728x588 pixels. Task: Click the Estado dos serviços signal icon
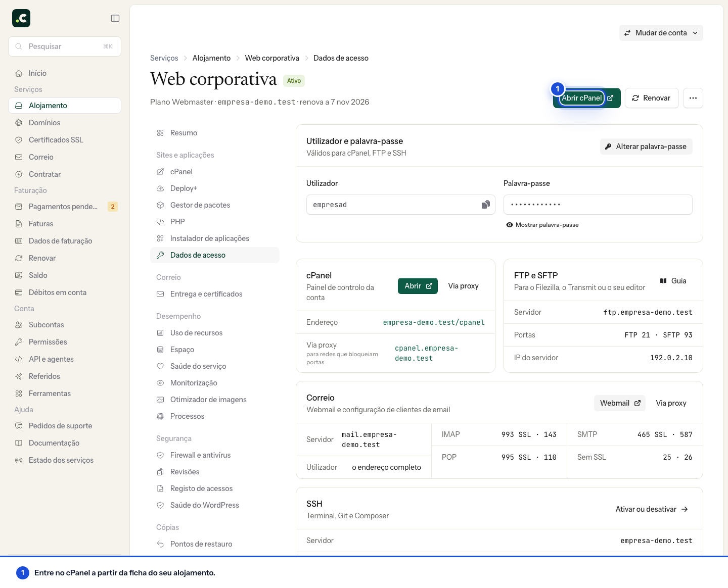[x=19, y=460]
